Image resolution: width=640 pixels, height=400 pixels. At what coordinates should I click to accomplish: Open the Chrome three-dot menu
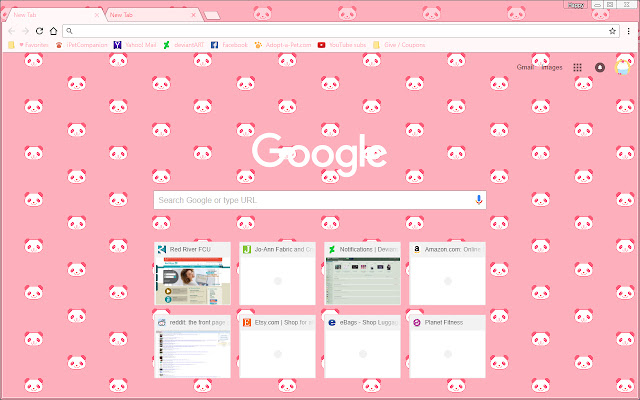(x=629, y=31)
